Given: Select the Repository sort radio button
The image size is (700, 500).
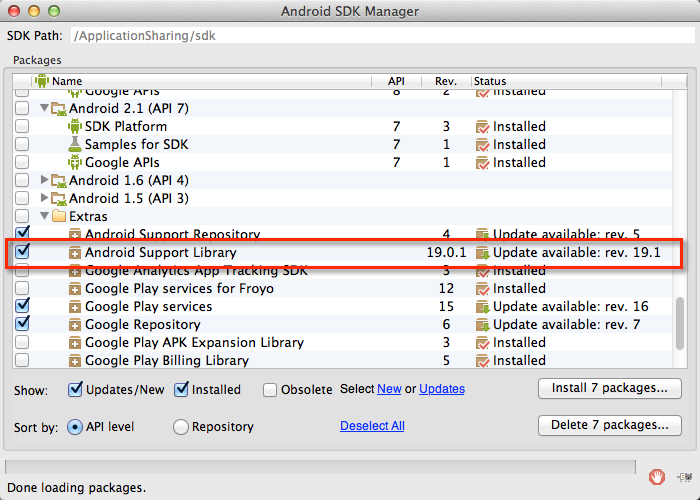Looking at the screenshot, I should (181, 427).
